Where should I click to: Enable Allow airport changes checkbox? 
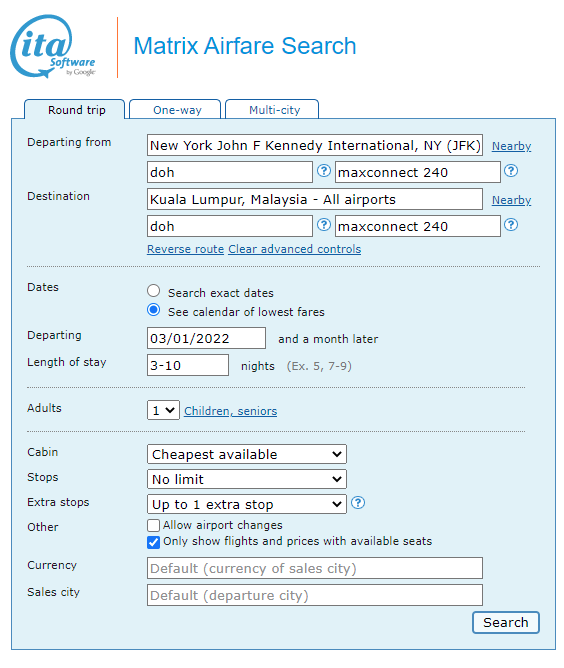point(153,525)
